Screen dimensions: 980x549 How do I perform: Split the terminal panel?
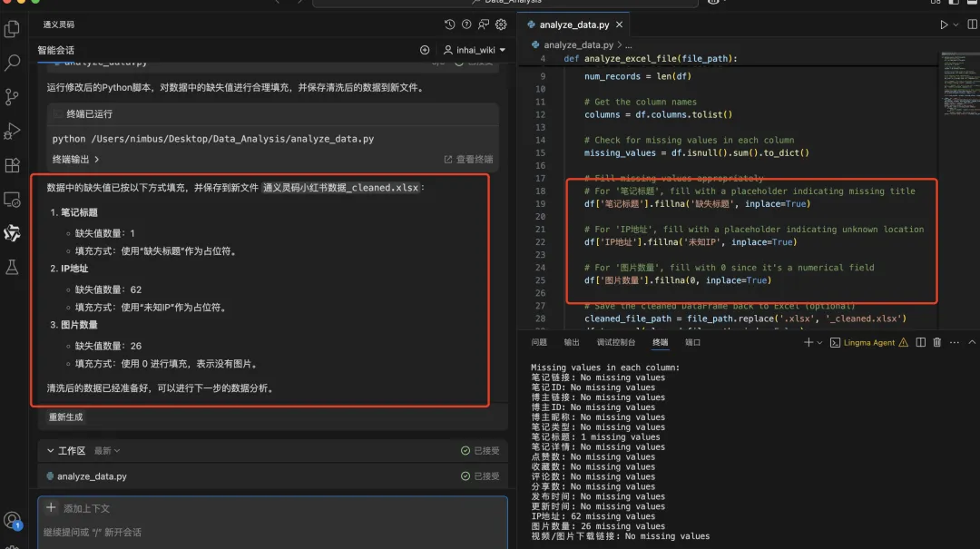click(921, 342)
